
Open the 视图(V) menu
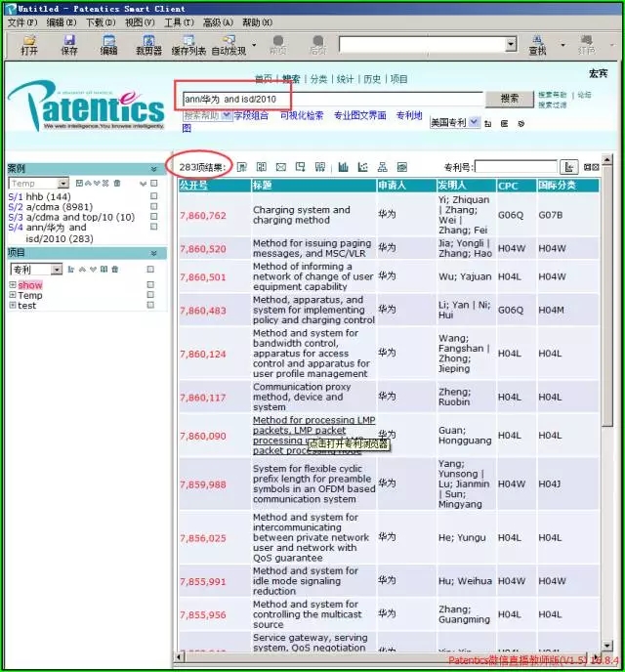click(139, 22)
